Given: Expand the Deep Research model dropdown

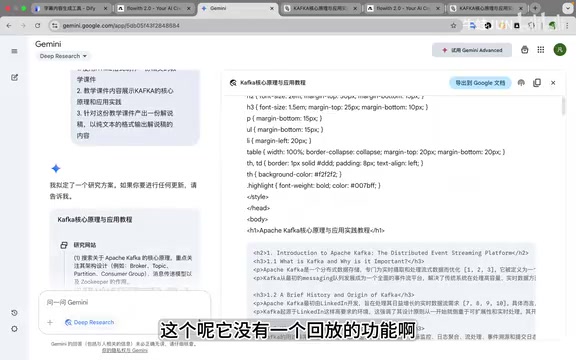Looking at the screenshot, I should pyautogui.click(x=63, y=56).
